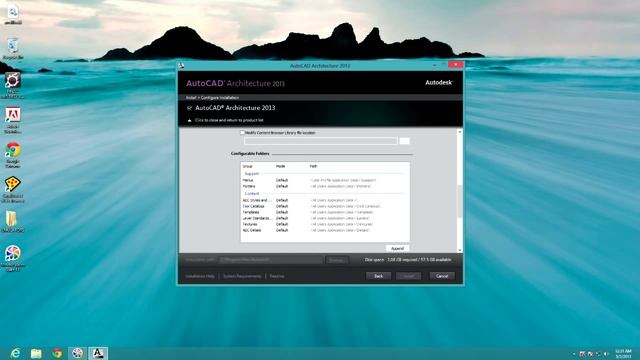Collapse AutoCAD Architecture 2013 configuration arrow

click(x=189, y=120)
